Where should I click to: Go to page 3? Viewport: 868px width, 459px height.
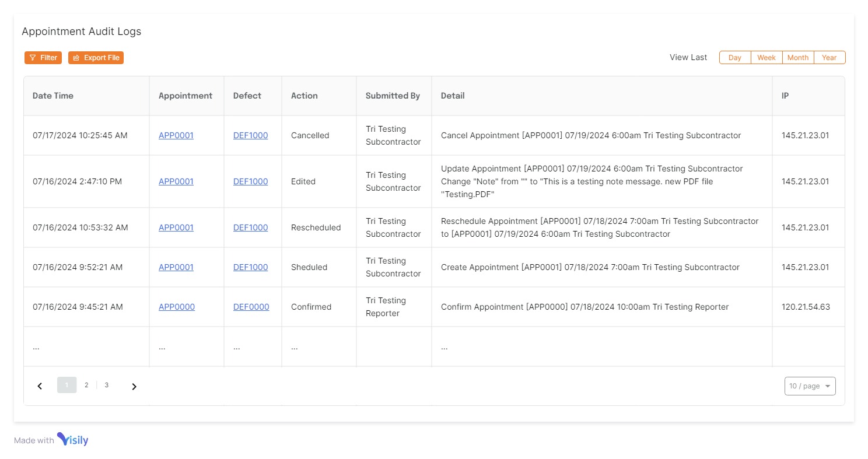coord(106,385)
